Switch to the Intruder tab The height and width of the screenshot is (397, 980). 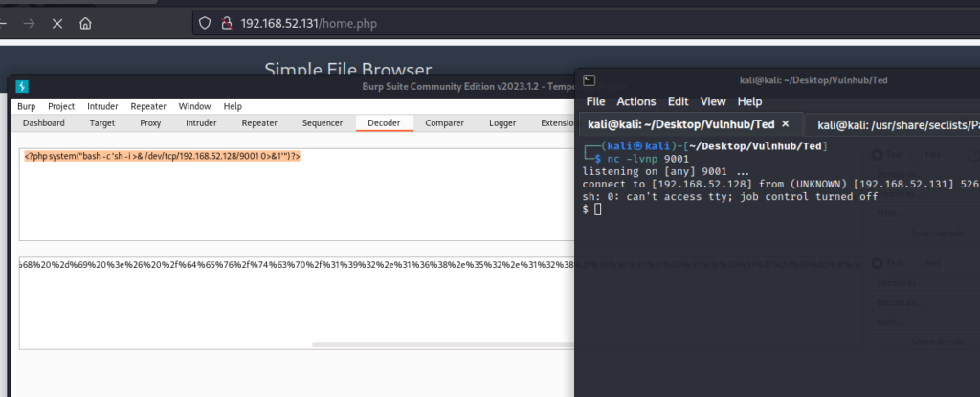201,123
